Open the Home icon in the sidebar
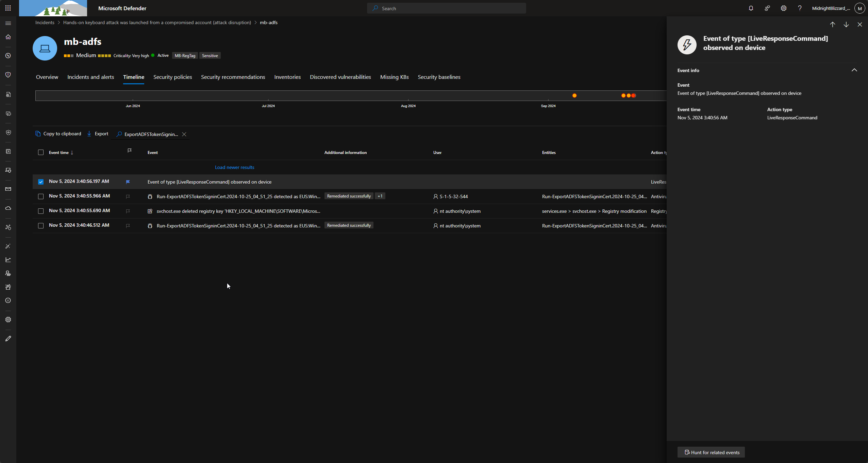Viewport: 868px width, 463px height. tap(9, 37)
